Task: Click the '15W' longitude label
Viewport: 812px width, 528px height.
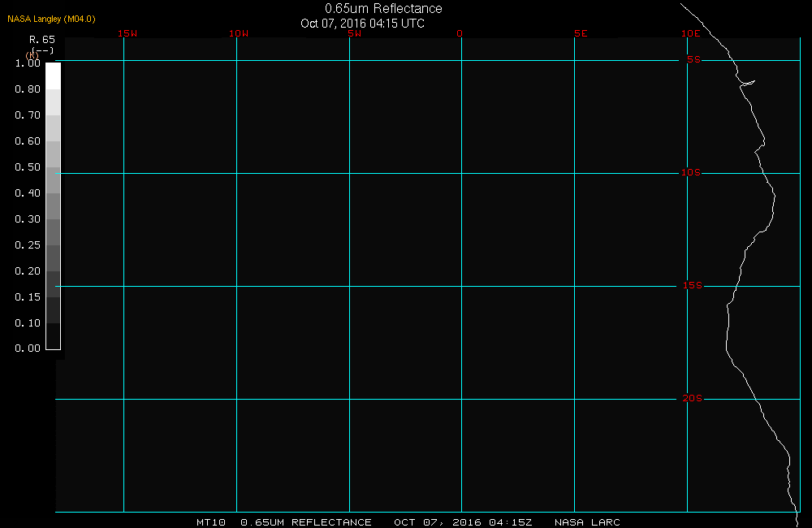Action: [127, 33]
